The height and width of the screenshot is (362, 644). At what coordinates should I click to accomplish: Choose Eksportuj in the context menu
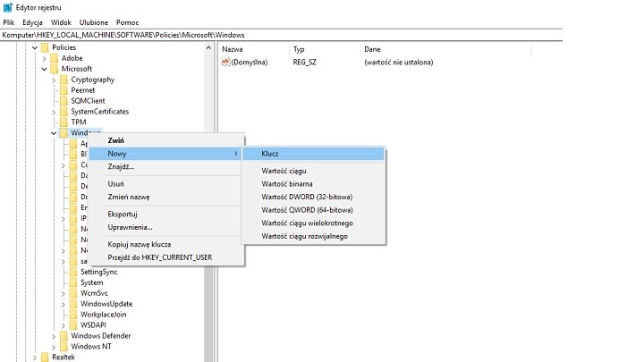[166, 215]
